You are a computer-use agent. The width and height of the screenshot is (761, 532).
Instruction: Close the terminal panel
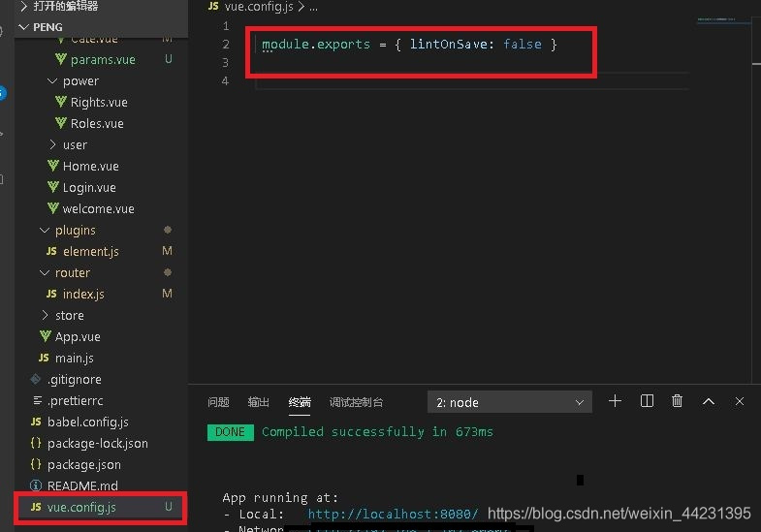tap(740, 401)
